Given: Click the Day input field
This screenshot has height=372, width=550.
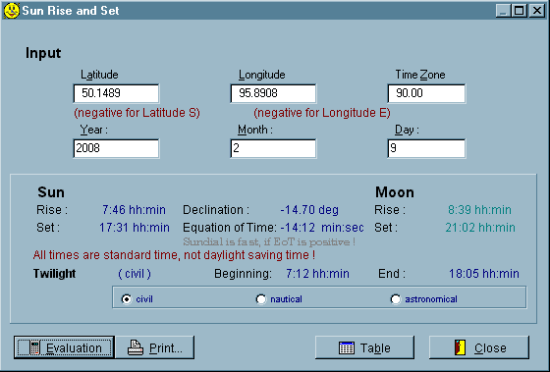Looking at the screenshot, I should coord(427,148).
